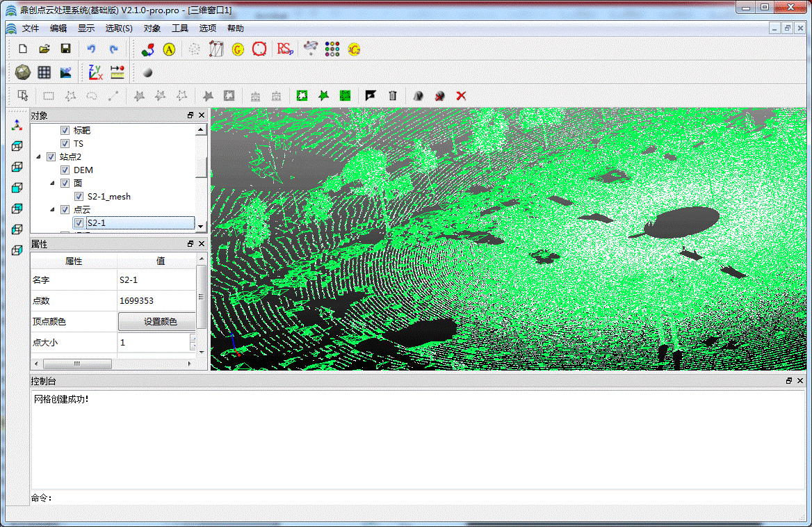Click the 命令 command input field
The width and height of the screenshot is (812, 527).
point(417,498)
